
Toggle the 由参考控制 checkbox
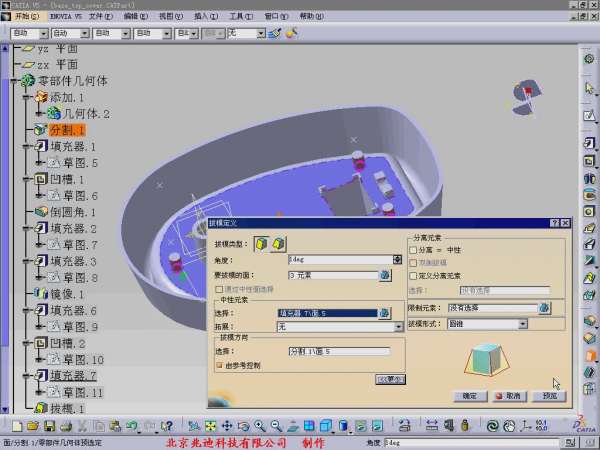[219, 365]
